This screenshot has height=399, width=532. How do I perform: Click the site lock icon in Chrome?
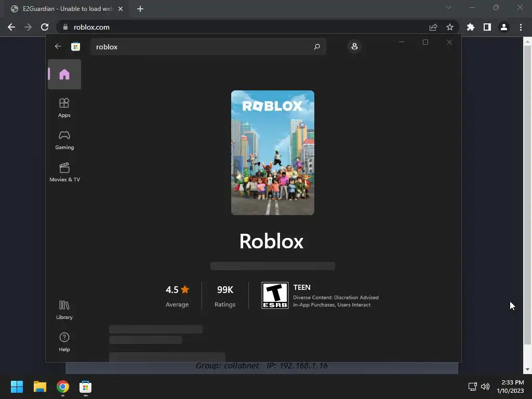[65, 27]
